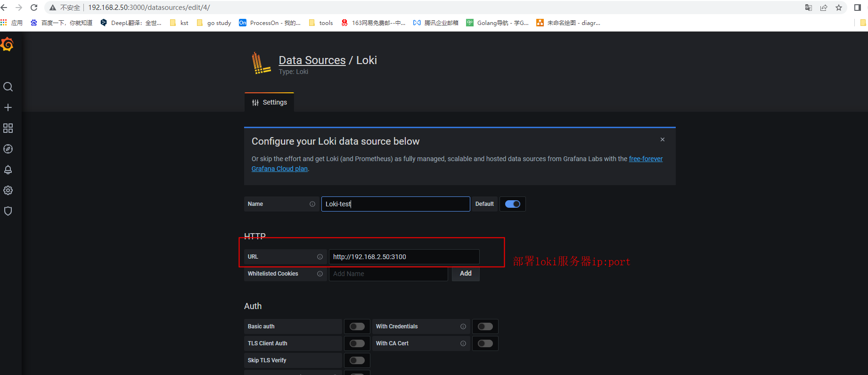Enable the TLS Client Auth switch
The image size is (868, 375).
[x=357, y=343]
